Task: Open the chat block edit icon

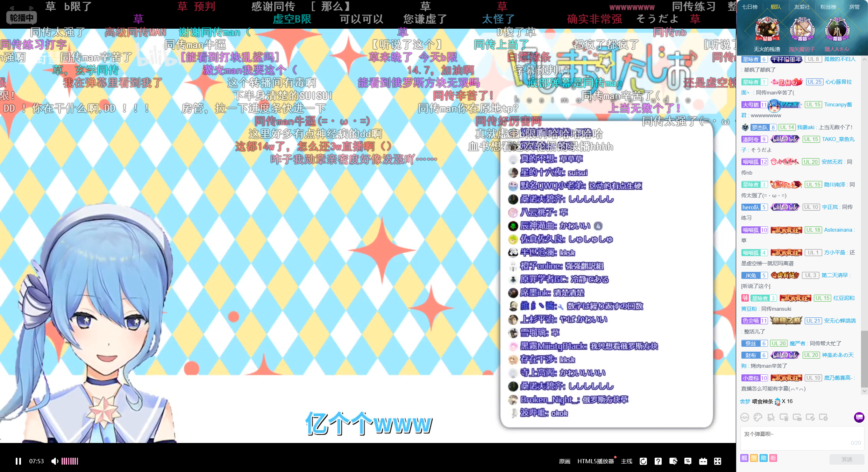Action: click(810, 417)
